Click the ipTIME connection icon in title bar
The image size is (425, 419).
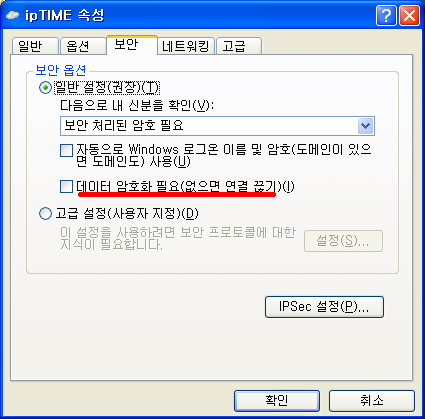coord(13,15)
